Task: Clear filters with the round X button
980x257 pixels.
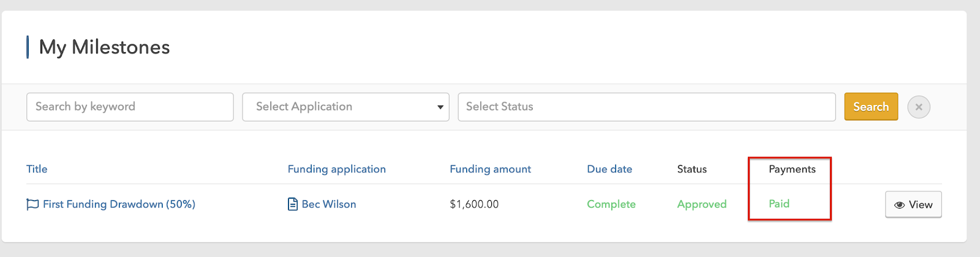Action: (919, 107)
